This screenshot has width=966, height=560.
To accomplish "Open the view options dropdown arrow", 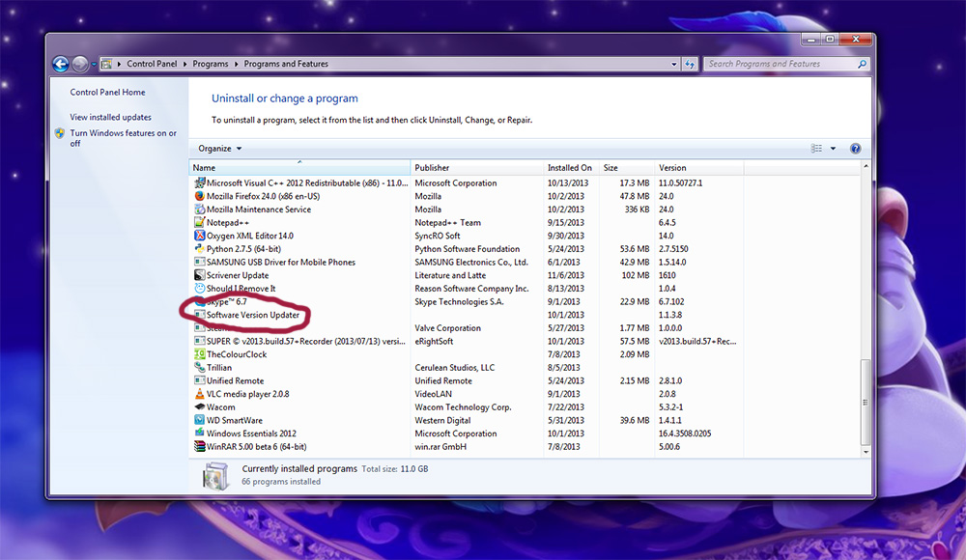I will (833, 149).
